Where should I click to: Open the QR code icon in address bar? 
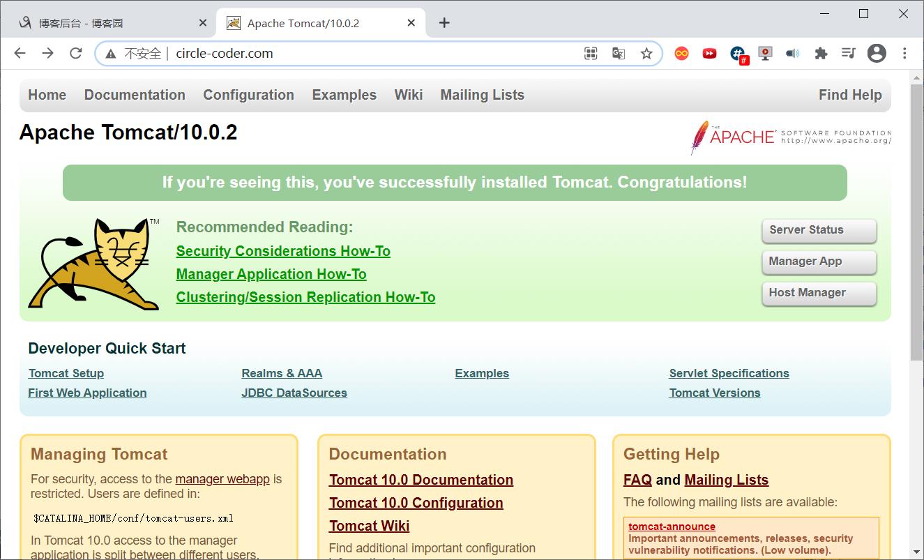(x=591, y=53)
